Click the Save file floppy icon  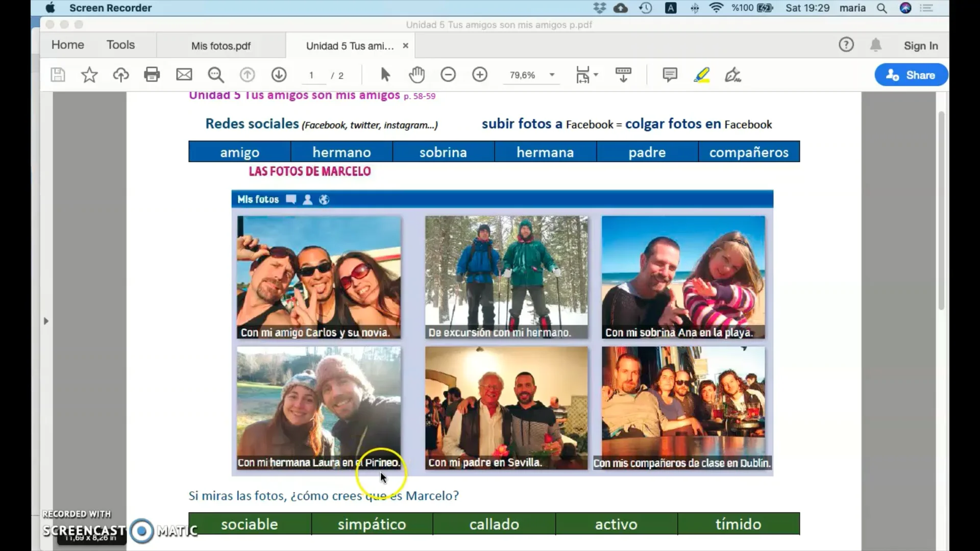click(58, 75)
